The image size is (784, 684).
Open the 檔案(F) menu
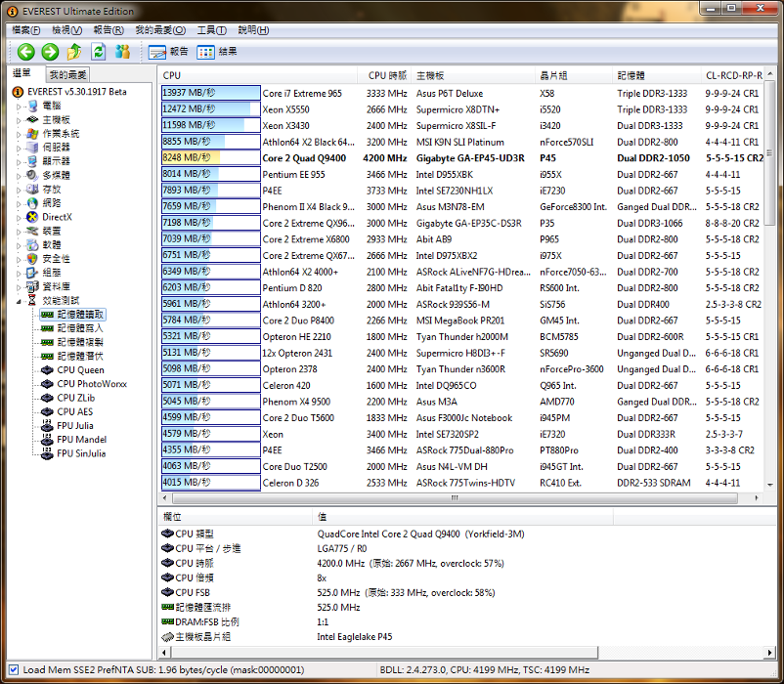click(x=26, y=30)
